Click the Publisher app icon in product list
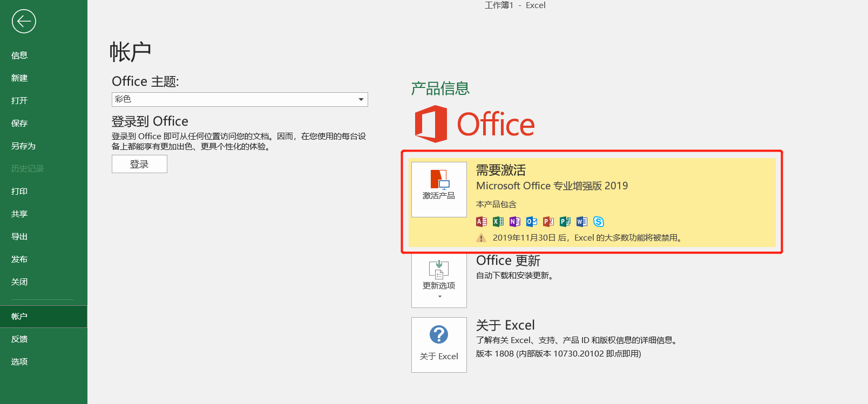 [565, 222]
